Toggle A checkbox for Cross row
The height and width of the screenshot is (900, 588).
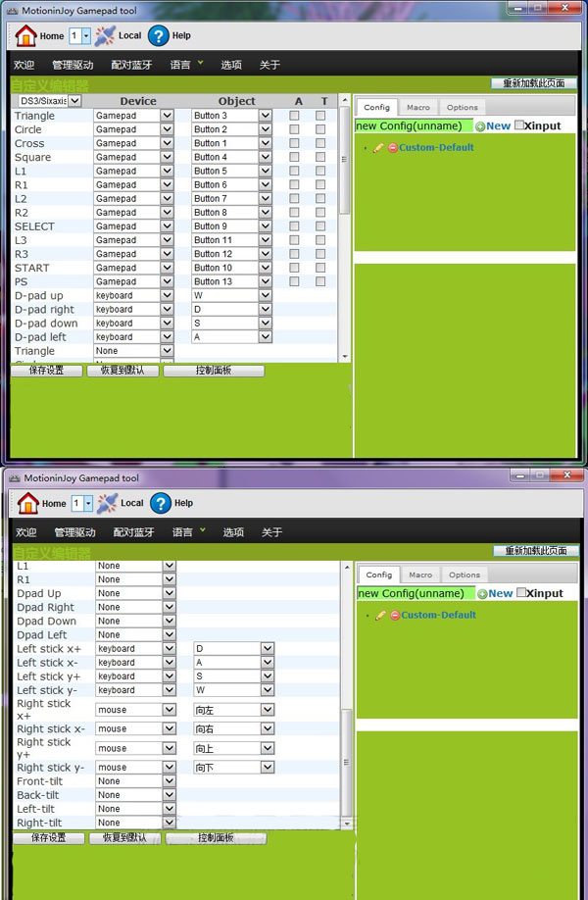(x=294, y=143)
